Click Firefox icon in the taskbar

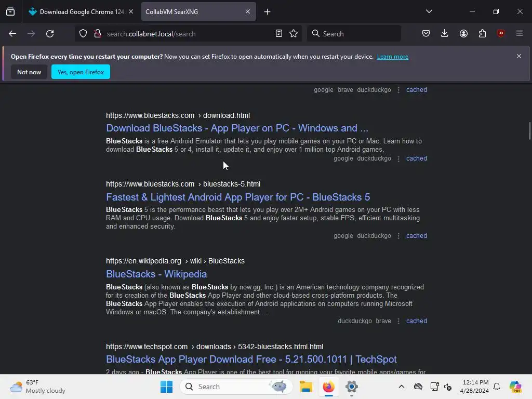point(328,387)
